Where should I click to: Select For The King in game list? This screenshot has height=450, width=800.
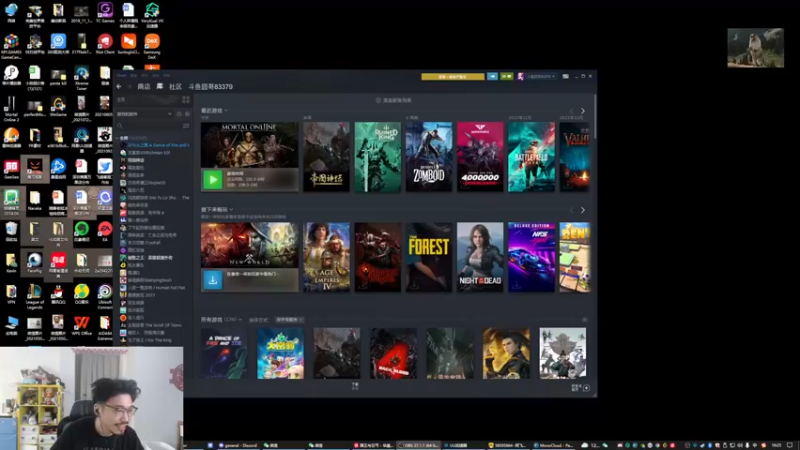pyautogui.click(x=145, y=340)
